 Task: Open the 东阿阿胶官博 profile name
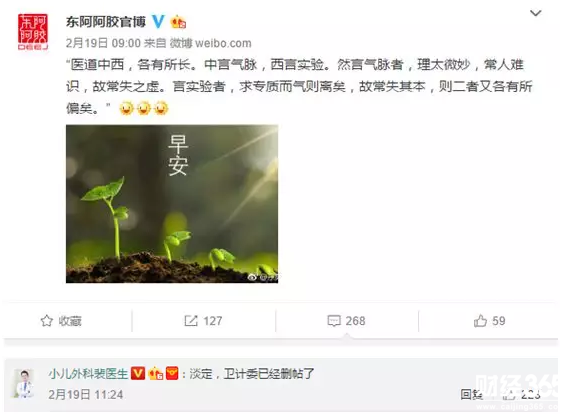point(106,22)
